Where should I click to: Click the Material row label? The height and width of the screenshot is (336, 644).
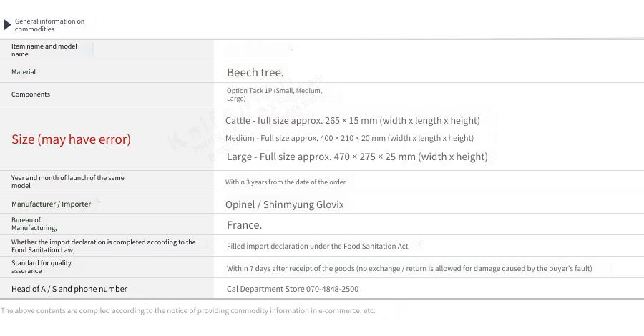pos(24,71)
